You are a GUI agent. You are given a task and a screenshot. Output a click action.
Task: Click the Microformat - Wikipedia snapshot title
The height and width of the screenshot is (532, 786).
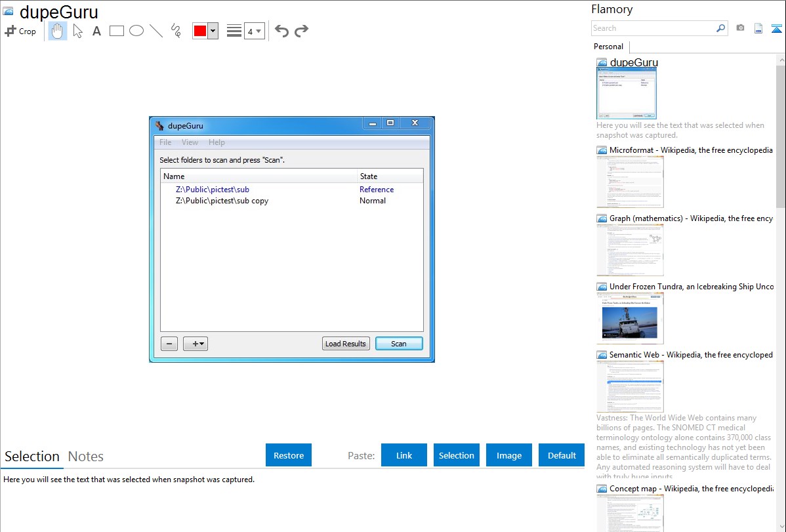[691, 150]
